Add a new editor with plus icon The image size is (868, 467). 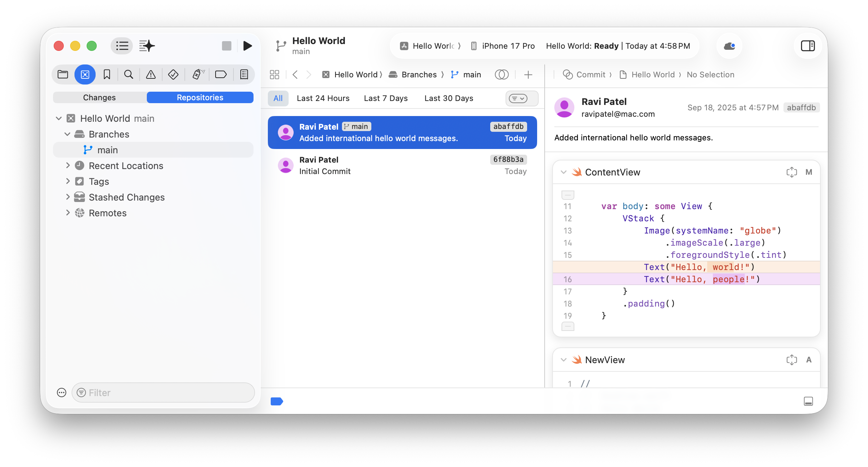pos(528,74)
